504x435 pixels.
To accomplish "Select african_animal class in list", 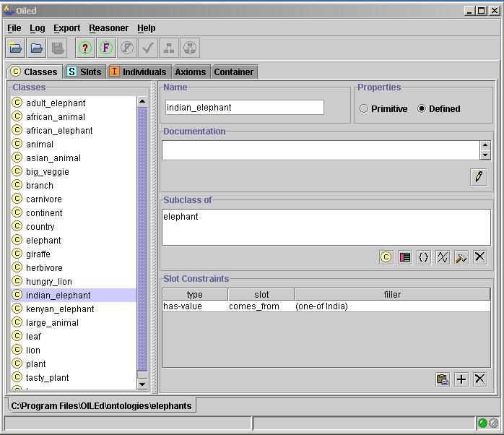I will pos(74,117).
